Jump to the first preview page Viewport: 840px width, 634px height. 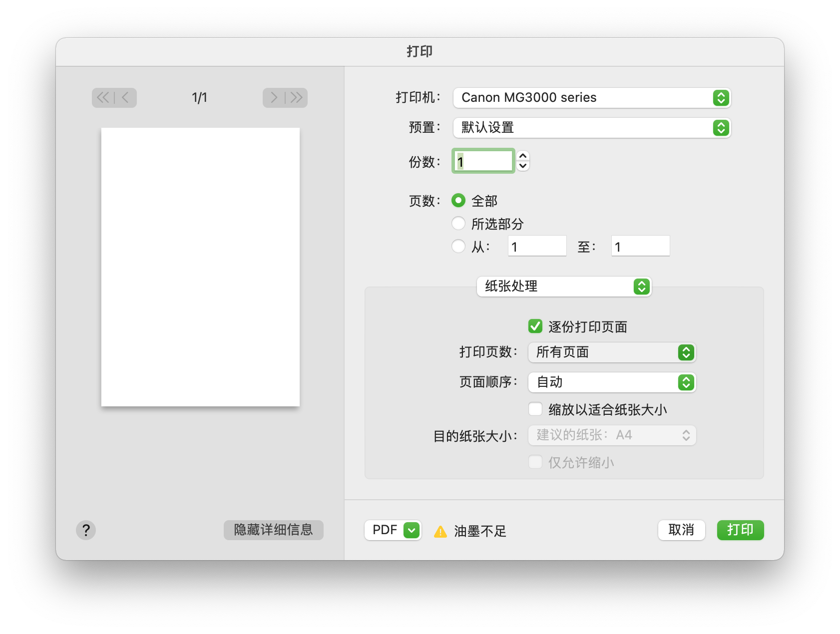click(103, 97)
